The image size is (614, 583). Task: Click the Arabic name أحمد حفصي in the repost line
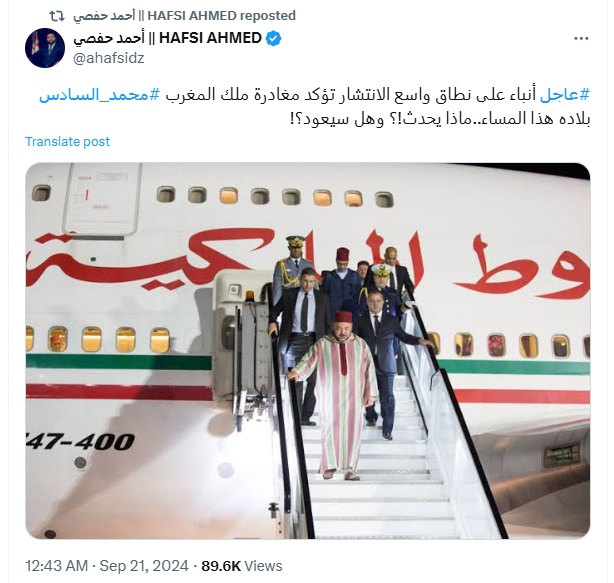click(x=104, y=16)
